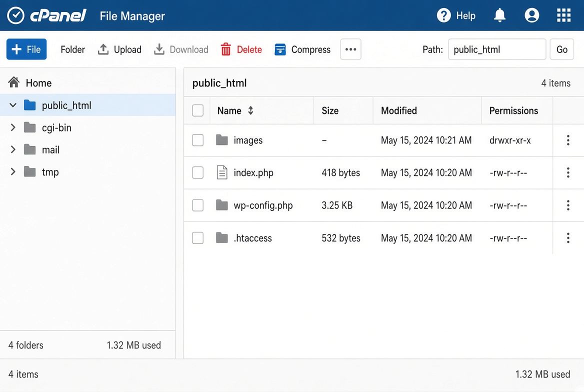Click the index.php file name
The image size is (584, 392).
[253, 173]
